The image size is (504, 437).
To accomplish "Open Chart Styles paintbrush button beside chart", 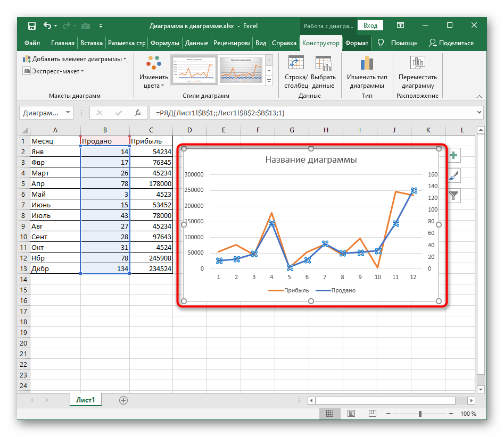I will [x=453, y=175].
